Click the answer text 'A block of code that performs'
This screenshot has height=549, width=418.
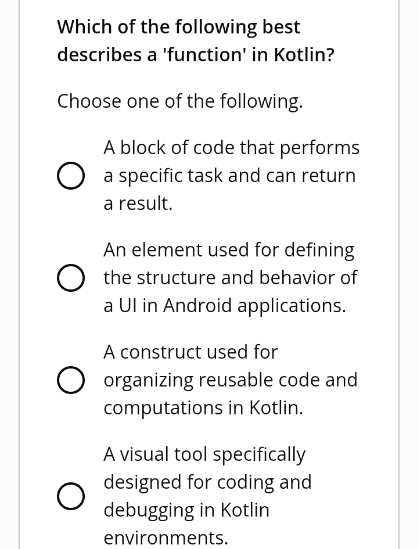(x=231, y=148)
